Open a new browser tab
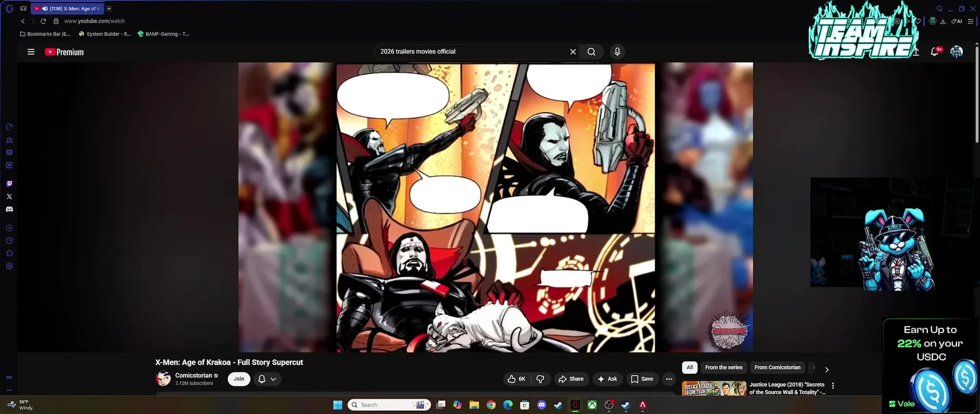This screenshot has width=980, height=414. (109, 9)
